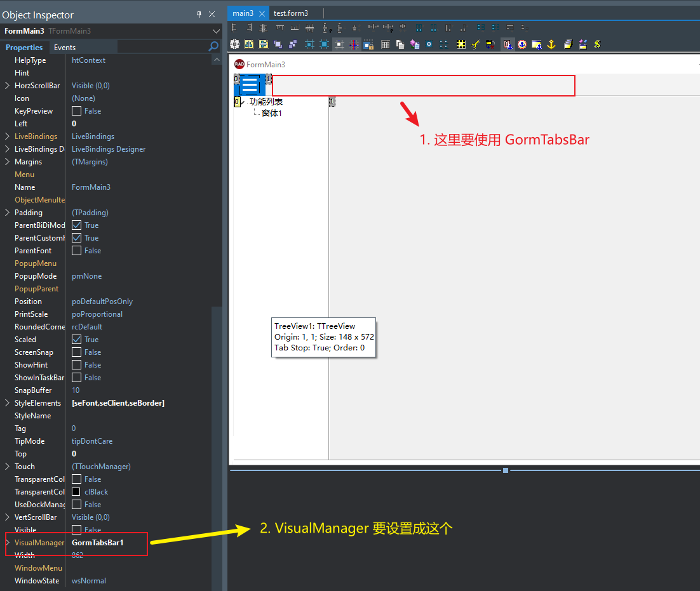Enable the ParentFont checkbox
This screenshot has width=700, height=591.
[x=77, y=251]
